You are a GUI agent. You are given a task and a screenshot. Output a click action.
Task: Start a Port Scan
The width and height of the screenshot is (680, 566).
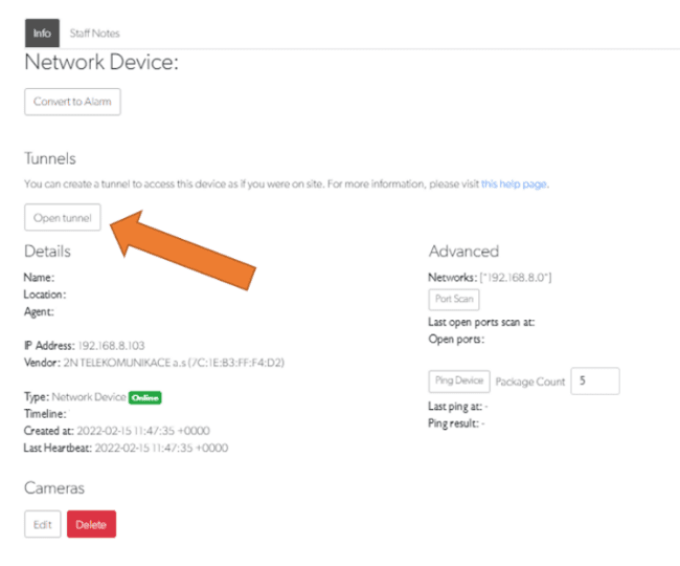pos(454,299)
